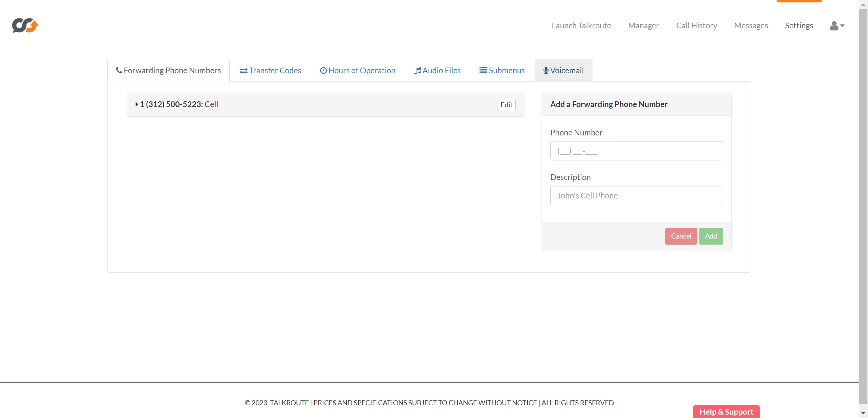Open Launch Talkroute link
868x418 pixels.
click(581, 26)
